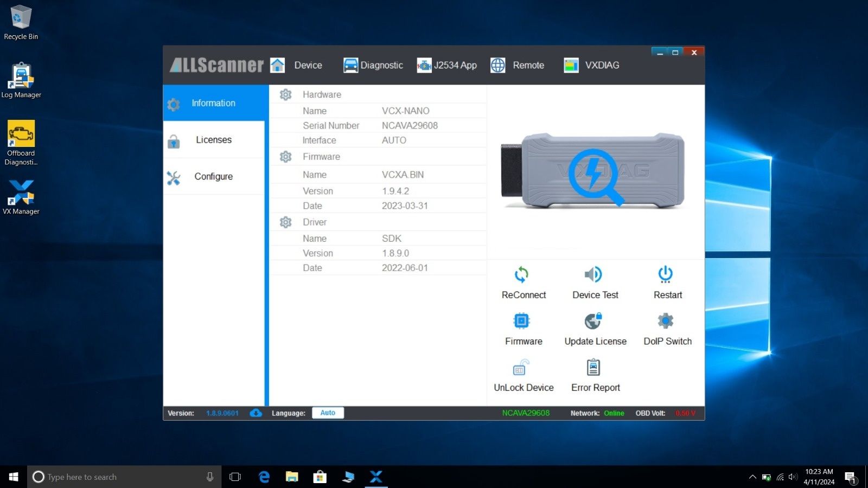Screen dimensions: 868x488
Task: Click the VXDIAG colored square icon
Action: tap(571, 65)
